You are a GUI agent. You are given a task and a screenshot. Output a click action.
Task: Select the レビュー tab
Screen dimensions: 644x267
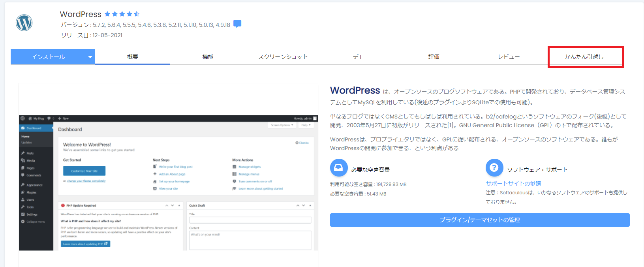tap(509, 57)
